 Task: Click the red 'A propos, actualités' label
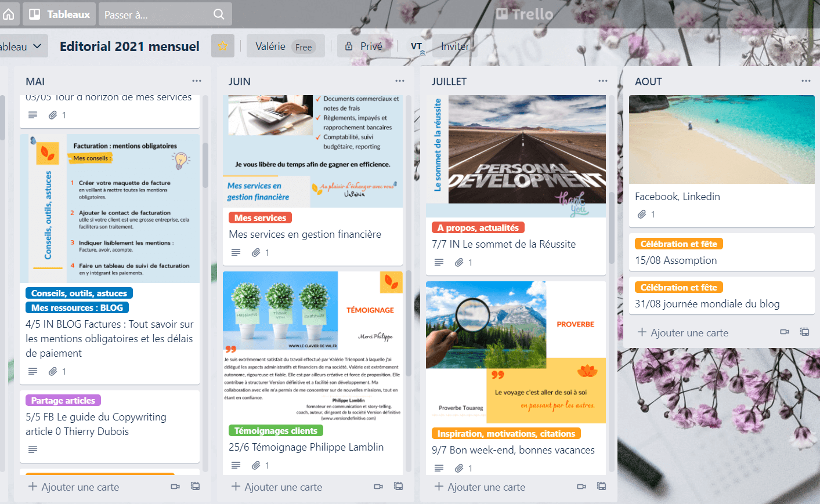click(478, 228)
